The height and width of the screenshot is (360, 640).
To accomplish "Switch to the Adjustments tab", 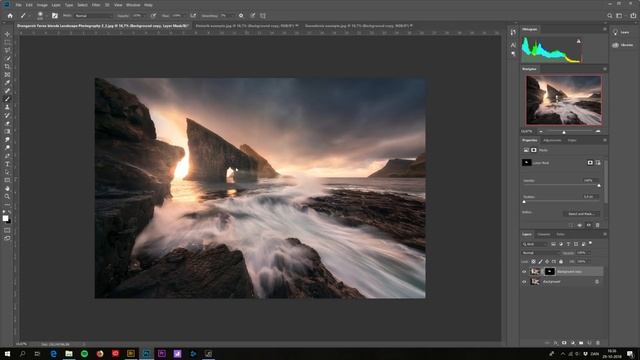I will tap(552, 140).
